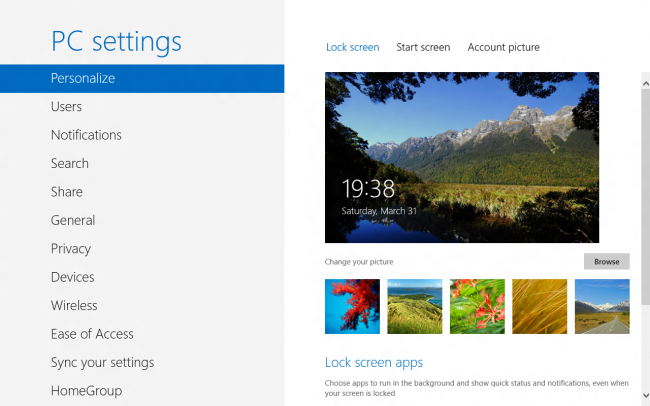
Task: Open Sync your settings
Action: 102,362
